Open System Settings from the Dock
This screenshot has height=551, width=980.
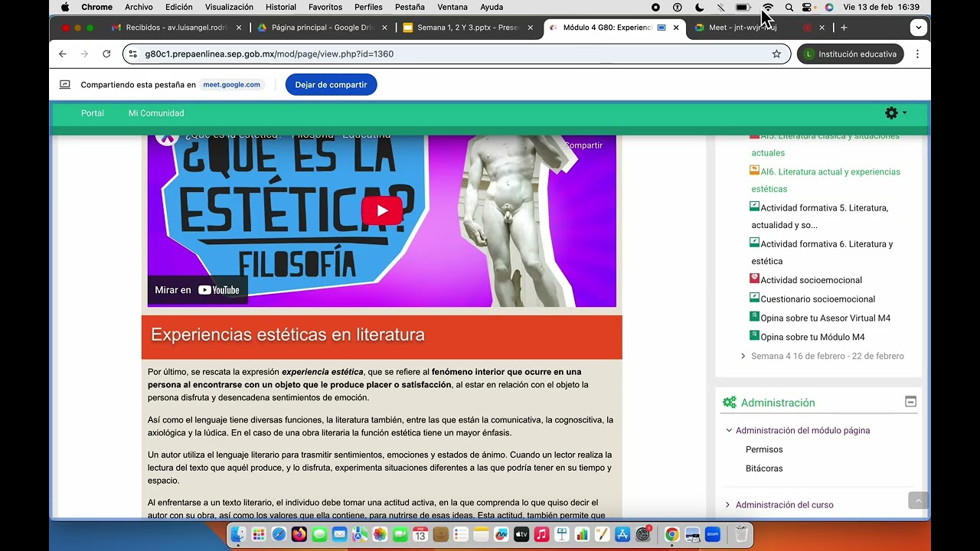pos(643,535)
